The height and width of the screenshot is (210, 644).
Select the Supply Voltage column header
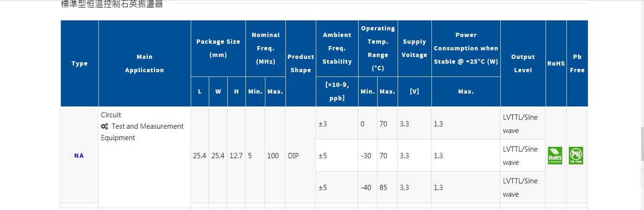[x=414, y=48]
